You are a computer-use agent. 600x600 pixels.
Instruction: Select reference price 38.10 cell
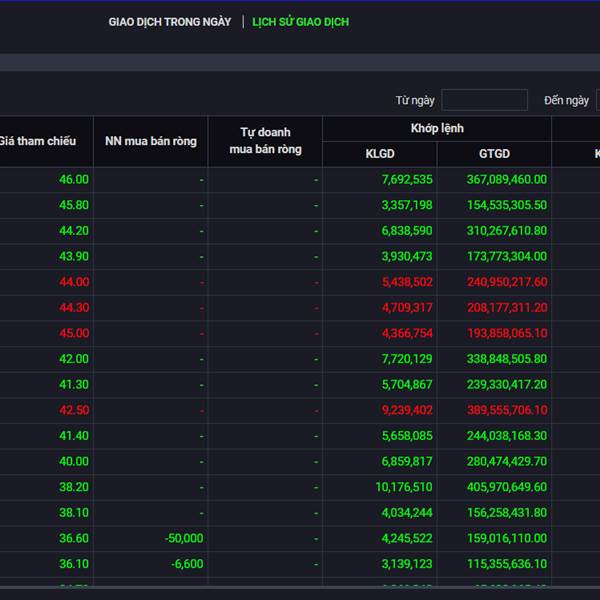click(x=74, y=513)
